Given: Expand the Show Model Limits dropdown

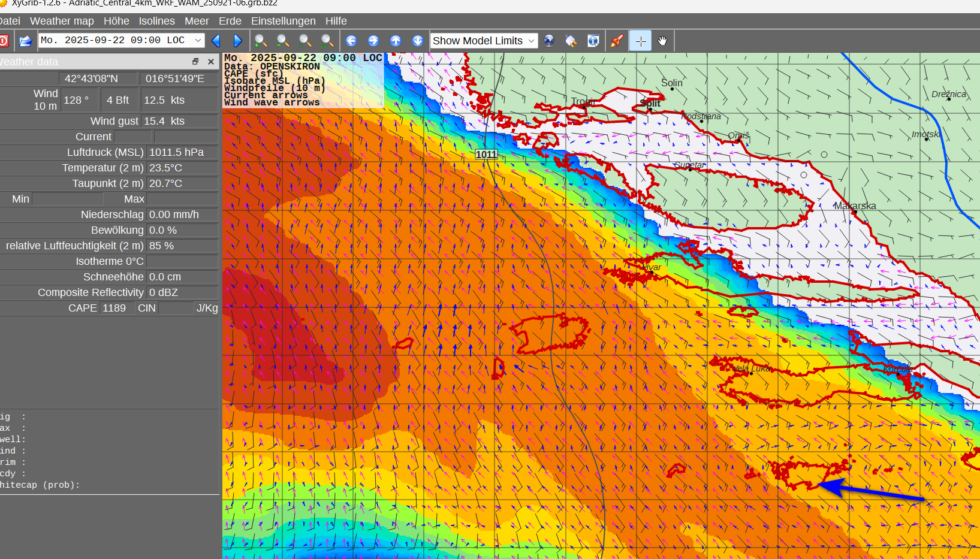Looking at the screenshot, I should (531, 41).
